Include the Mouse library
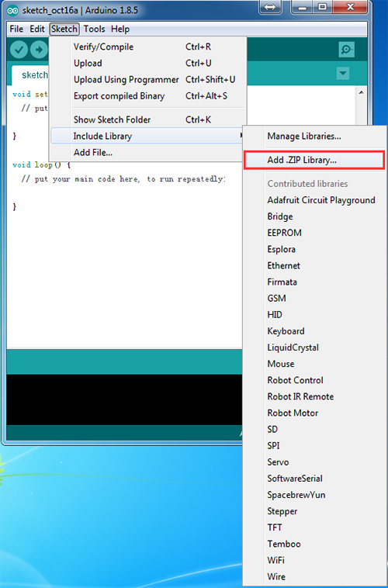 pyautogui.click(x=314, y=364)
